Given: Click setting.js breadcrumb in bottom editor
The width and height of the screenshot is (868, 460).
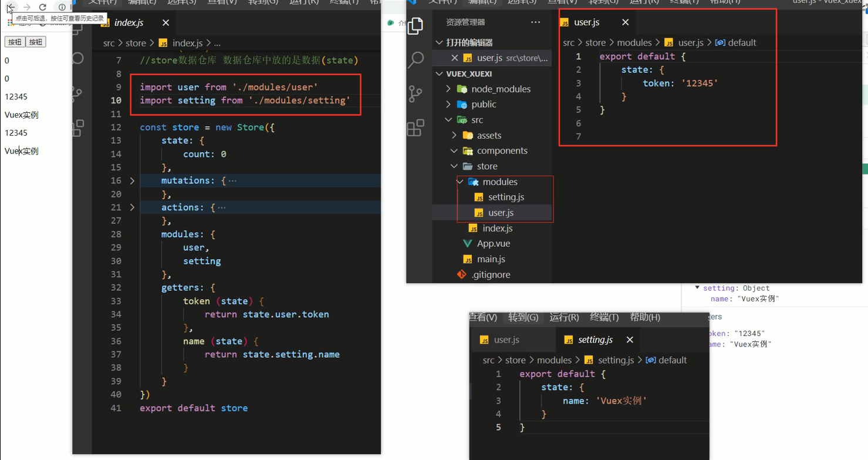Looking at the screenshot, I should tap(616, 360).
